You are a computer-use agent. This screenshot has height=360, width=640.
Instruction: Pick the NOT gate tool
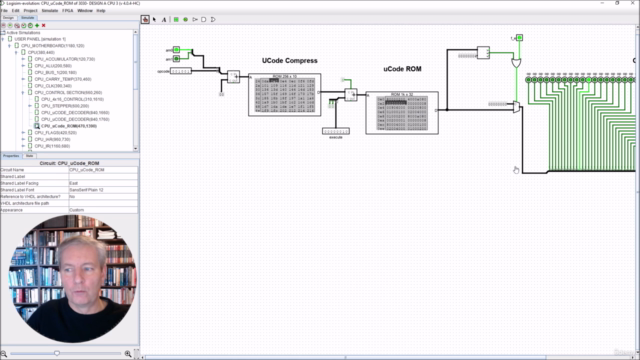click(x=195, y=19)
